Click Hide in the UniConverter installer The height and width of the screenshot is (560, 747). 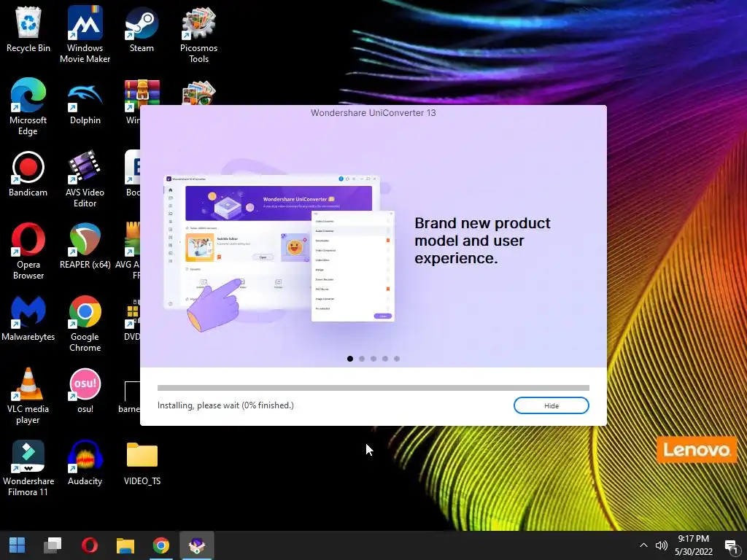click(551, 405)
